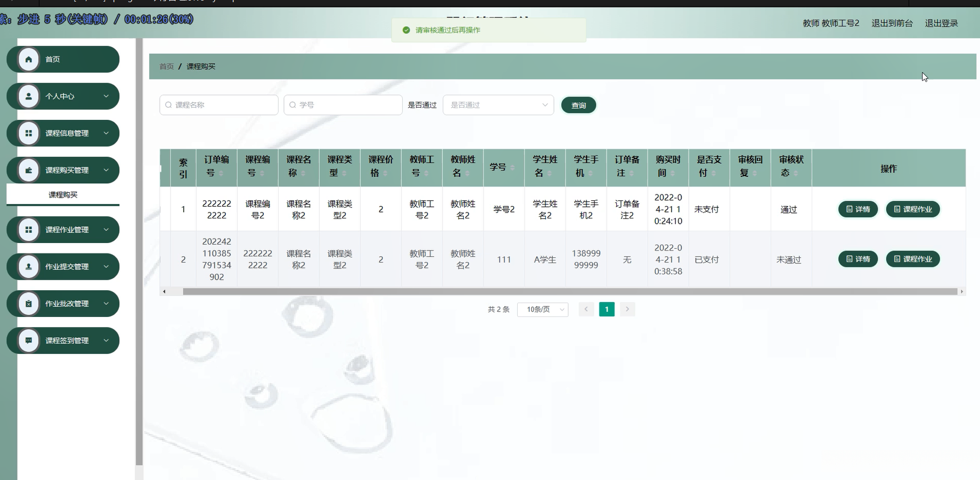
Task: Click the grid icon for 课程信息管理
Action: 29,133
